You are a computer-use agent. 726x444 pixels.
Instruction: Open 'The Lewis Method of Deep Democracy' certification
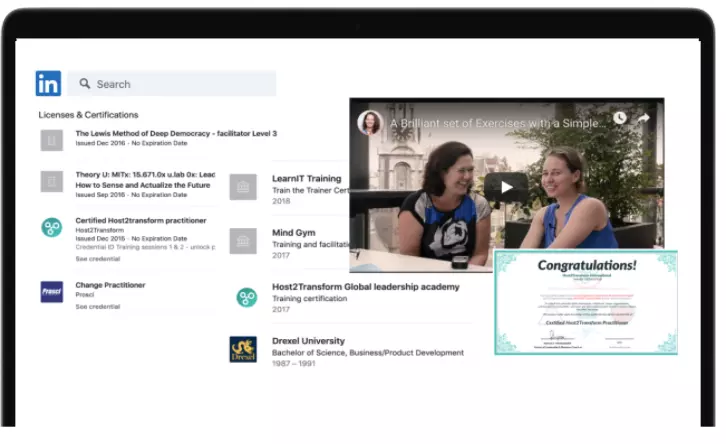(x=176, y=133)
